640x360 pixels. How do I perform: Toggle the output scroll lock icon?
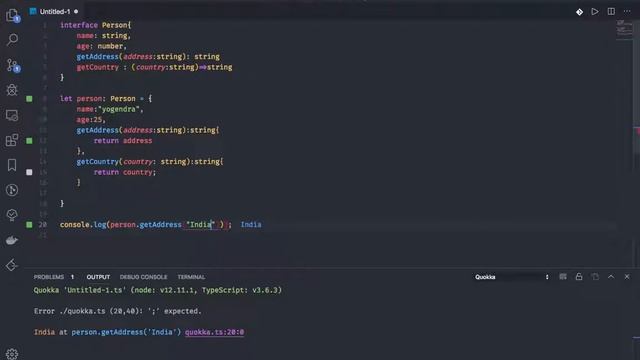point(579,277)
